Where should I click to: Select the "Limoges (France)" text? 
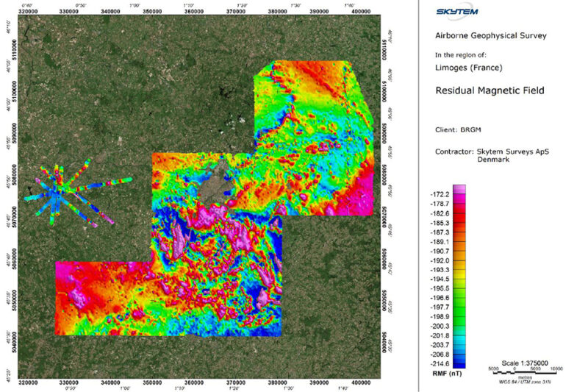(469, 68)
